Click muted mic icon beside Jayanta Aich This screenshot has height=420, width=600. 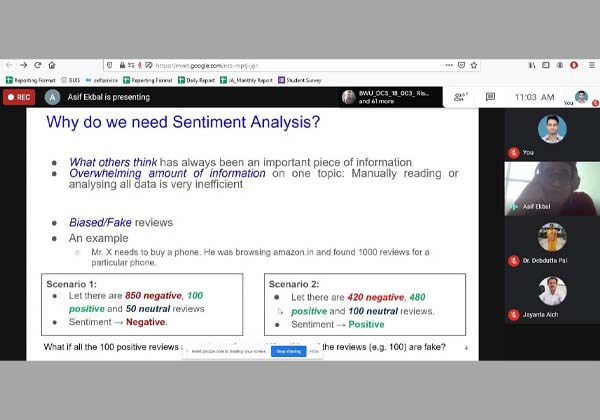[514, 315]
